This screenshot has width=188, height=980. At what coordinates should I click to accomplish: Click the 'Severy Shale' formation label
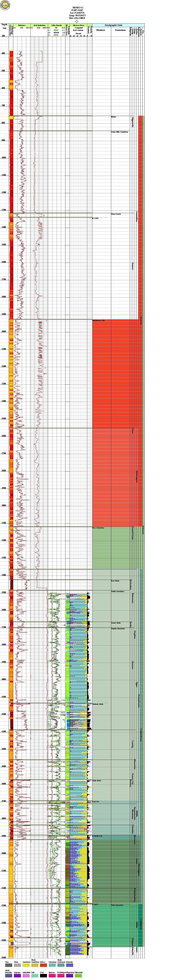pyautogui.click(x=116, y=623)
